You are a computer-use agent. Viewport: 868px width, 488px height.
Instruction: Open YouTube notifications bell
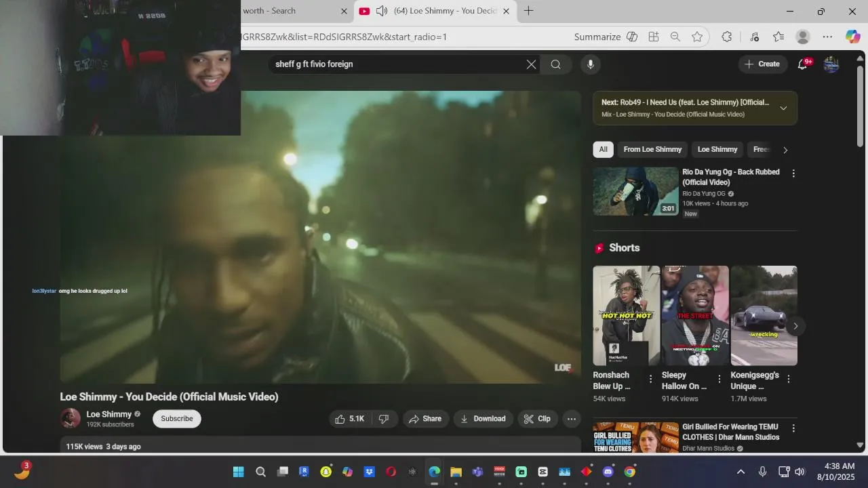tap(802, 64)
